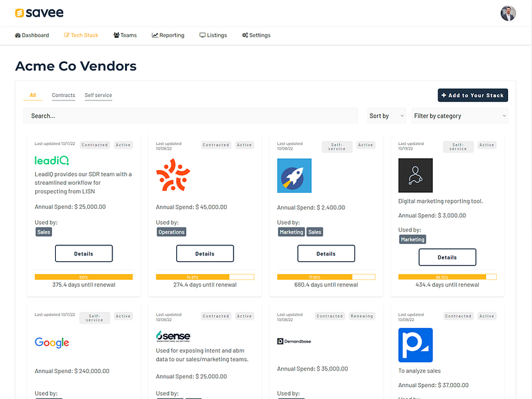Click the 'Acme Co Vendors' heading
The image size is (532, 399).
(x=76, y=66)
